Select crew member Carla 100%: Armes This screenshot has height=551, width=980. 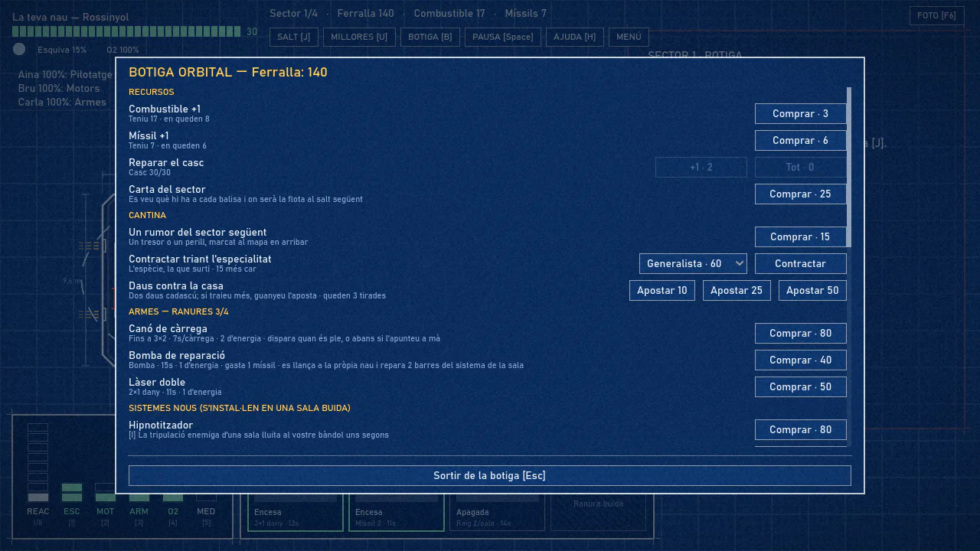pyautogui.click(x=62, y=102)
